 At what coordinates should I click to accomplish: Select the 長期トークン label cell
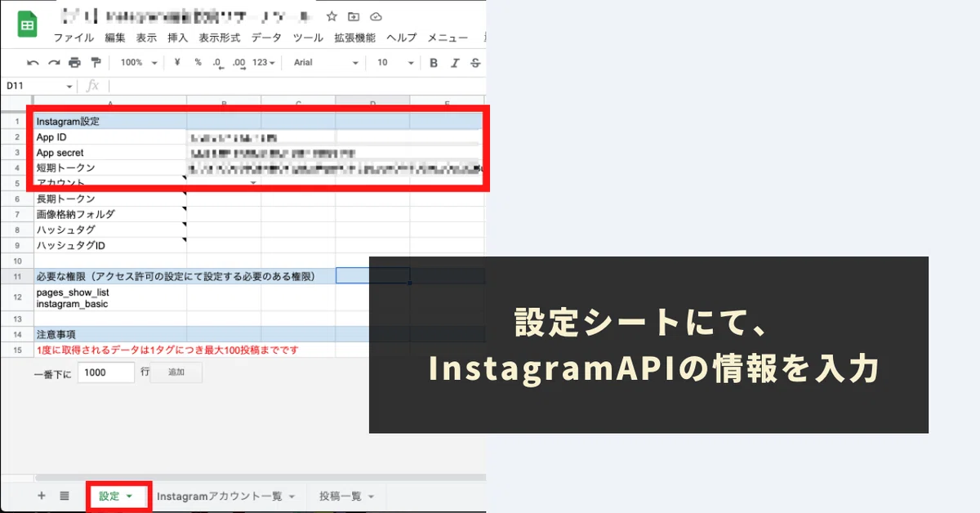pos(110,199)
